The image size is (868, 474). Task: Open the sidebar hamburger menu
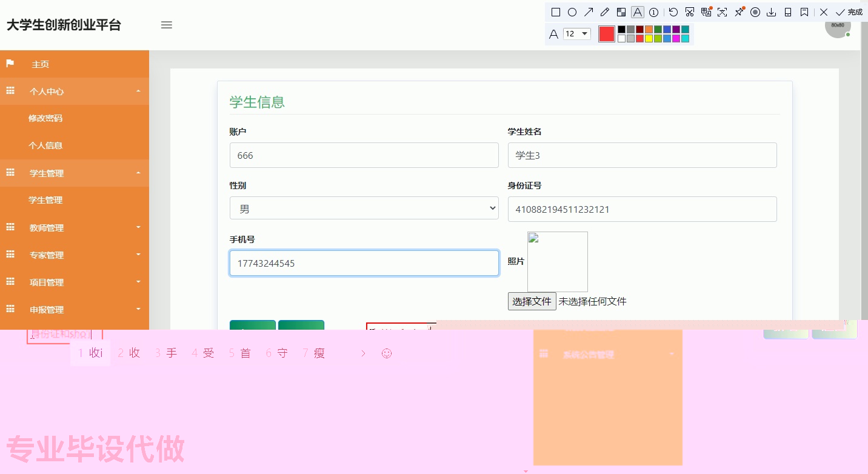[x=166, y=25]
